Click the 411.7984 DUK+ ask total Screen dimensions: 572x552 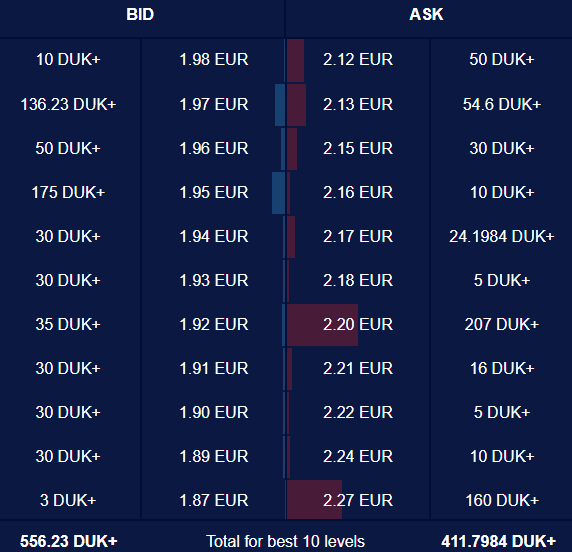[x=498, y=541]
